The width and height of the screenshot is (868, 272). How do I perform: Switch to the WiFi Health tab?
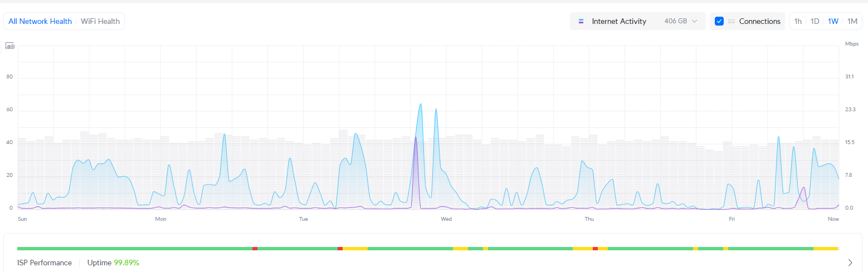pyautogui.click(x=100, y=21)
